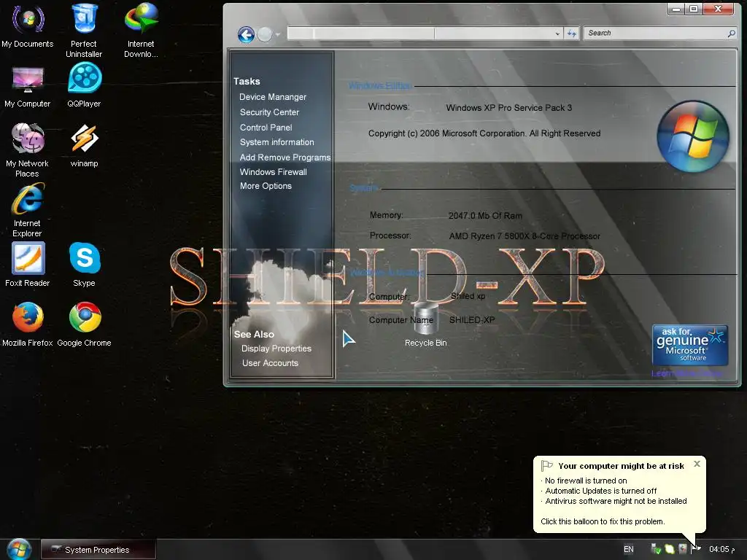This screenshot has height=560, width=747.
Task: Expand the recent pages arrow near Forward
Action: tap(278, 34)
